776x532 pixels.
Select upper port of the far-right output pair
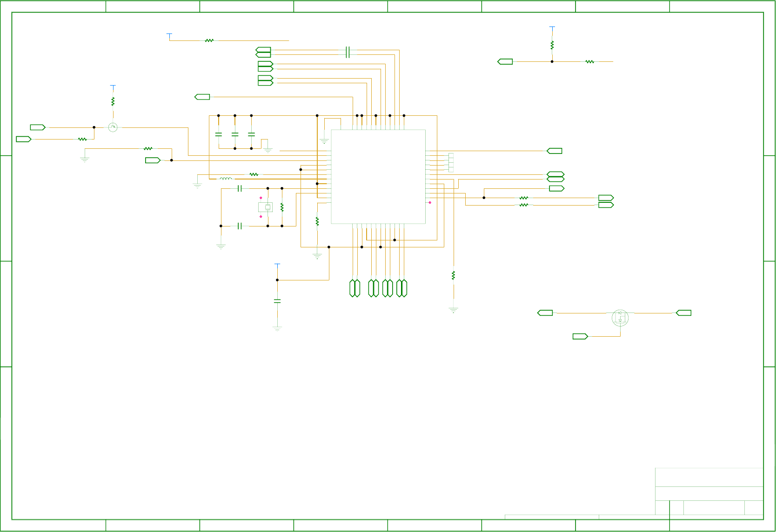[x=606, y=198]
